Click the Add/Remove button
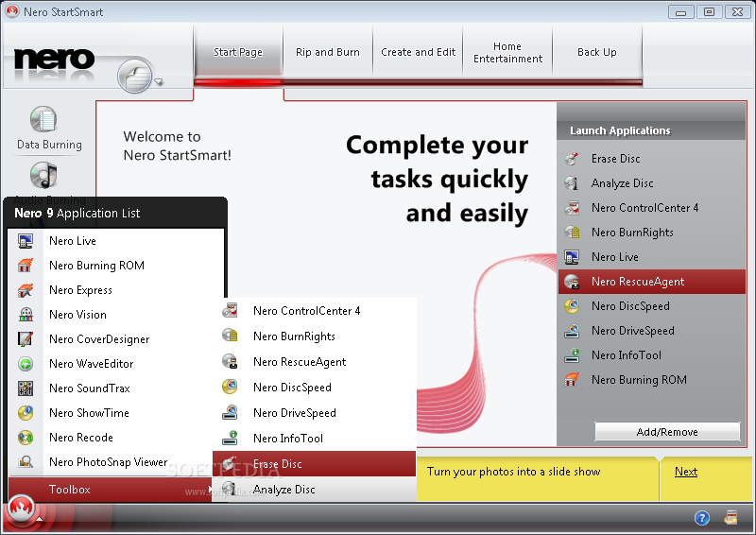Viewport: 756px width, 535px height. click(x=667, y=432)
